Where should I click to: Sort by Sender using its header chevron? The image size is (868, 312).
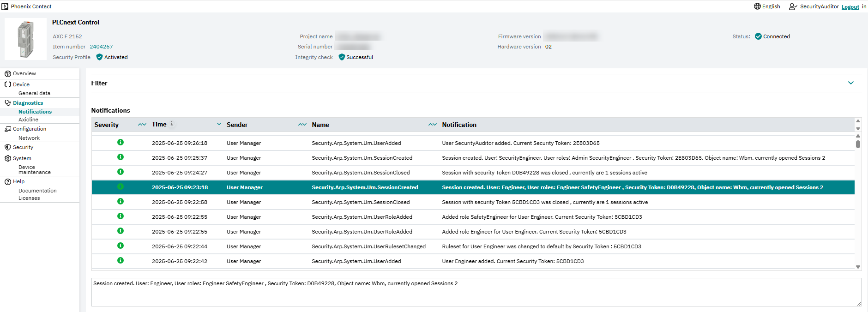click(302, 125)
